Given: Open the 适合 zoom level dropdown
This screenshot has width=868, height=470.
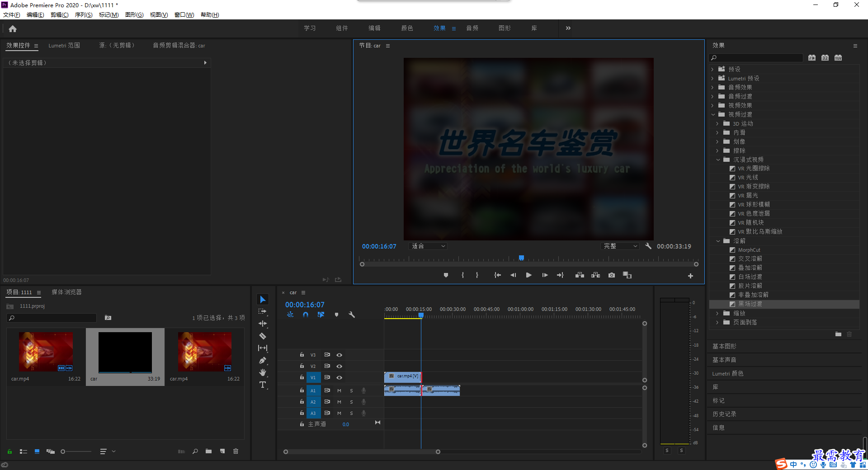Looking at the screenshot, I should [x=428, y=246].
